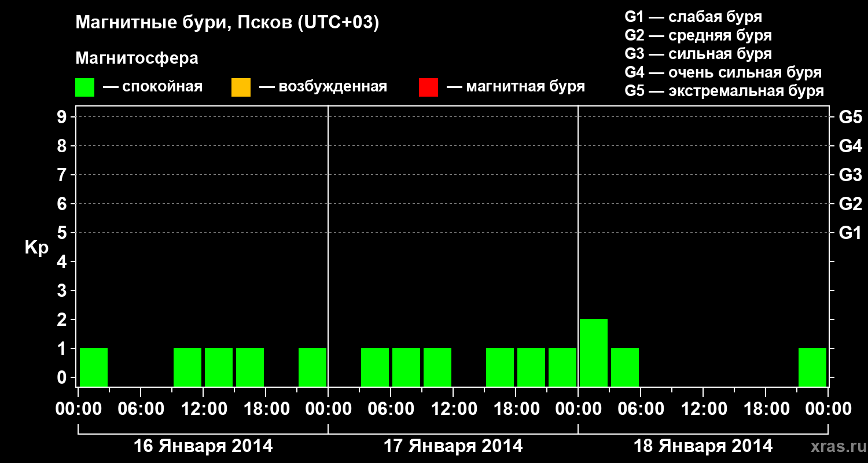Click the 'G4 — очень сильная буря' legend line

pyautogui.click(x=723, y=72)
